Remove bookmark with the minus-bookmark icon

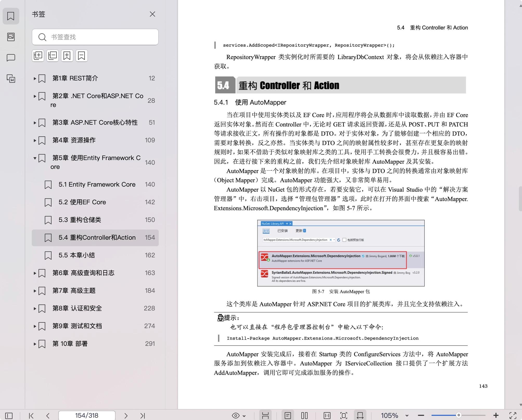coord(81,56)
